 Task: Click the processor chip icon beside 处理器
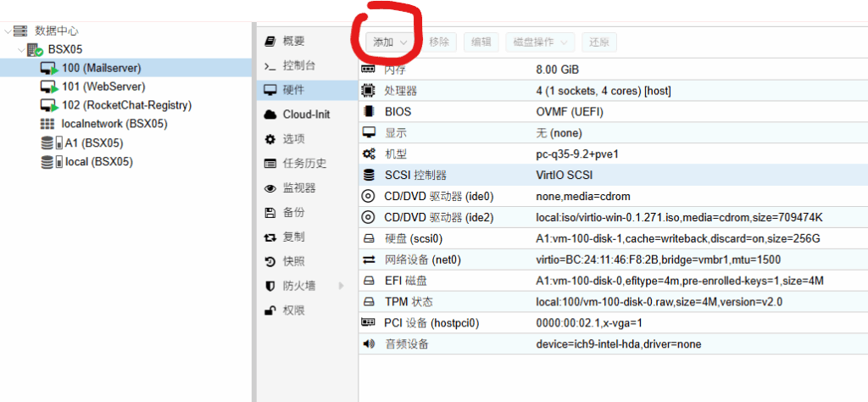[x=368, y=91]
